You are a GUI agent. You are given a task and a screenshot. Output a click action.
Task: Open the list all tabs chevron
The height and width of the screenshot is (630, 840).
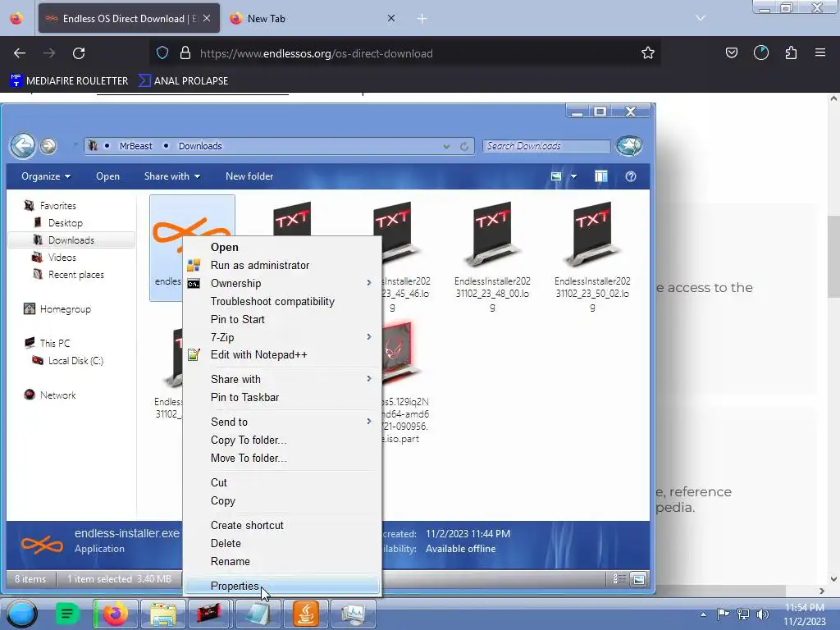(x=701, y=18)
